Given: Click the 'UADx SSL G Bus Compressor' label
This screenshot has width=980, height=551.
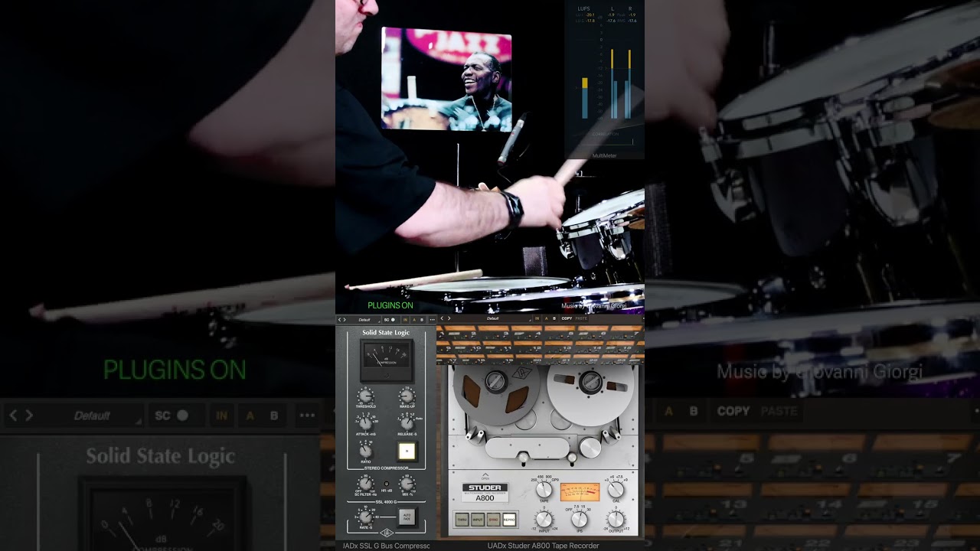Looking at the screenshot, I should tap(386, 546).
